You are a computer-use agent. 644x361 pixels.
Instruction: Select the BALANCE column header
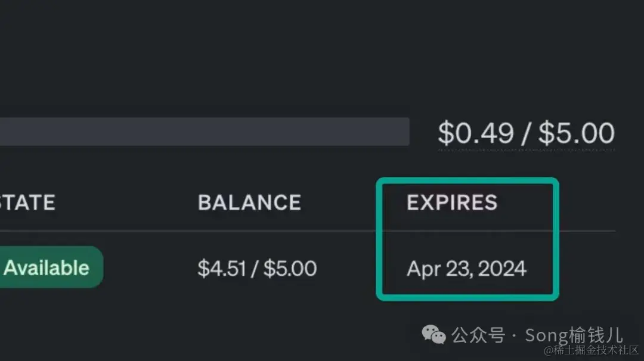pos(249,203)
